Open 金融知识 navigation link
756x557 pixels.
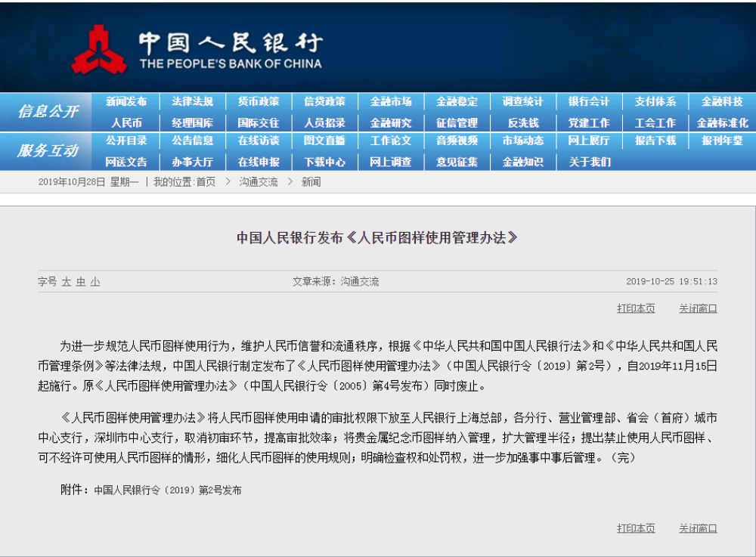click(522, 162)
